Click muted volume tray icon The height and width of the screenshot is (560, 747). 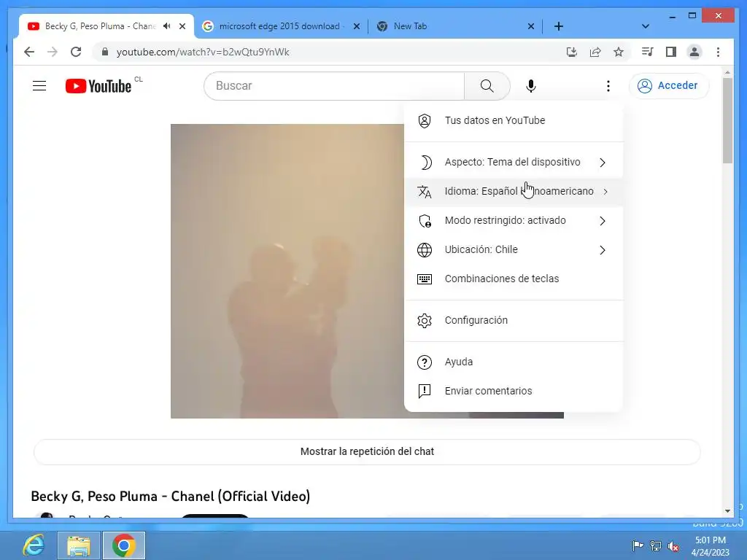(x=673, y=545)
